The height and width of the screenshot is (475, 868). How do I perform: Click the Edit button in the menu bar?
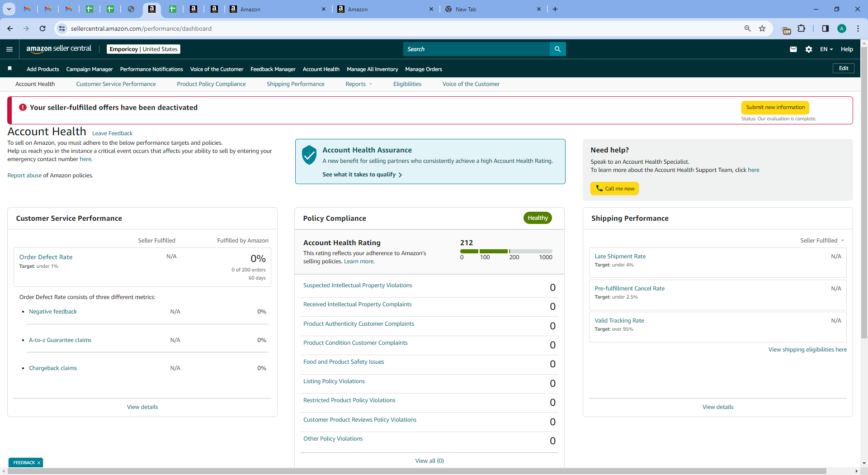click(x=844, y=68)
